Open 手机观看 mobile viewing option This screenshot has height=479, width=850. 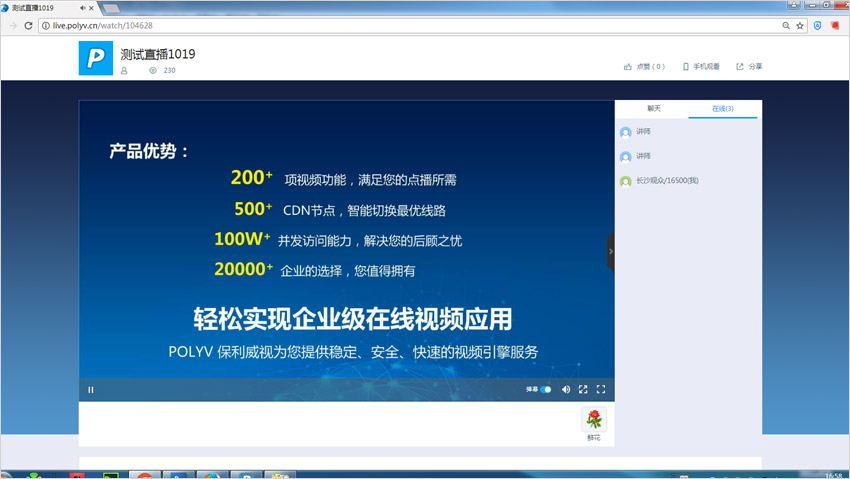701,67
